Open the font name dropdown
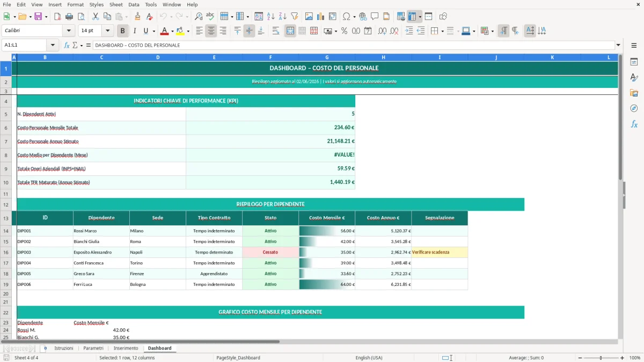Screen dimensions: 644x362 pos(68,31)
